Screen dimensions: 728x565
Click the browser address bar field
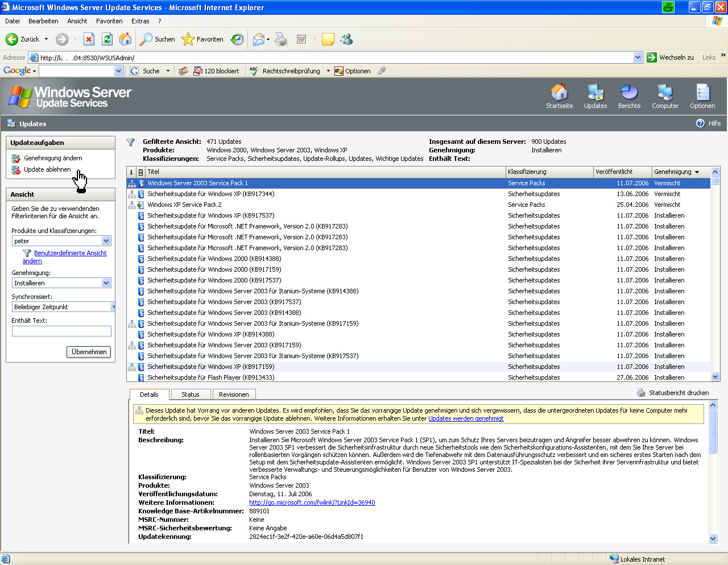pos(336,57)
